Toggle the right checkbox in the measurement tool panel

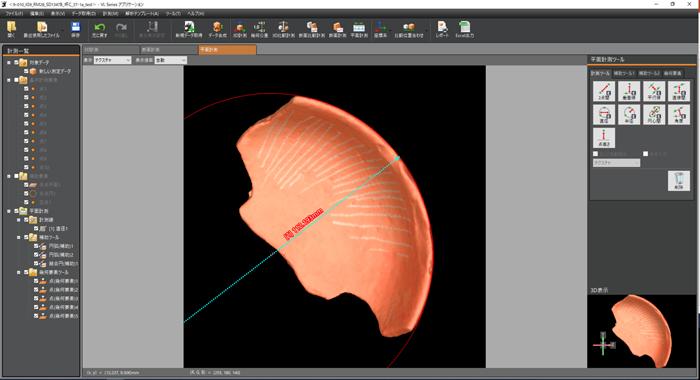coord(646,154)
